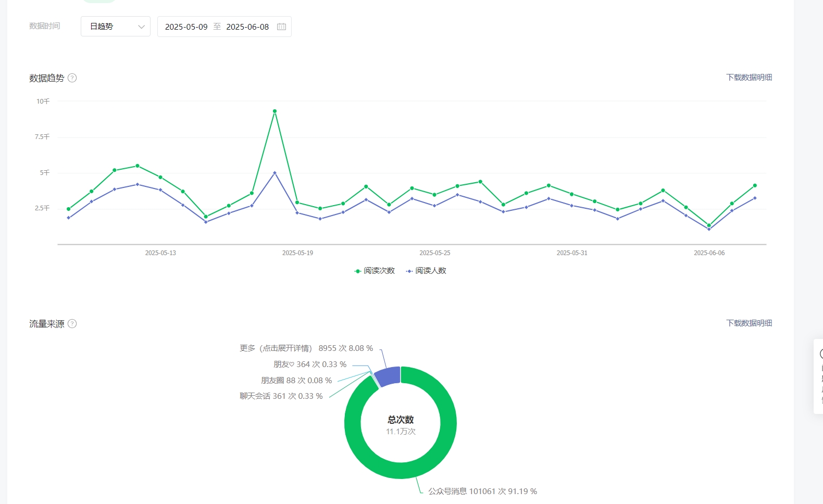Toggle the 阅读次数 legend series
This screenshot has height=504, width=823.
(375, 271)
